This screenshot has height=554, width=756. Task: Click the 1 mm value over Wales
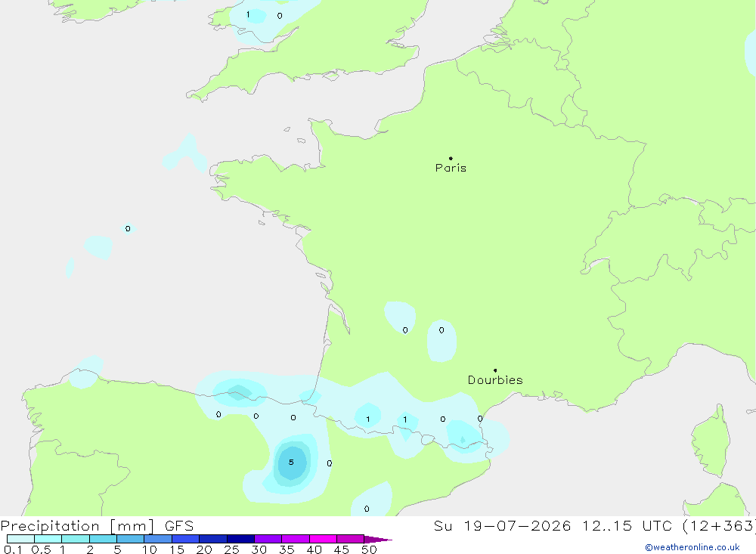pyautogui.click(x=248, y=14)
